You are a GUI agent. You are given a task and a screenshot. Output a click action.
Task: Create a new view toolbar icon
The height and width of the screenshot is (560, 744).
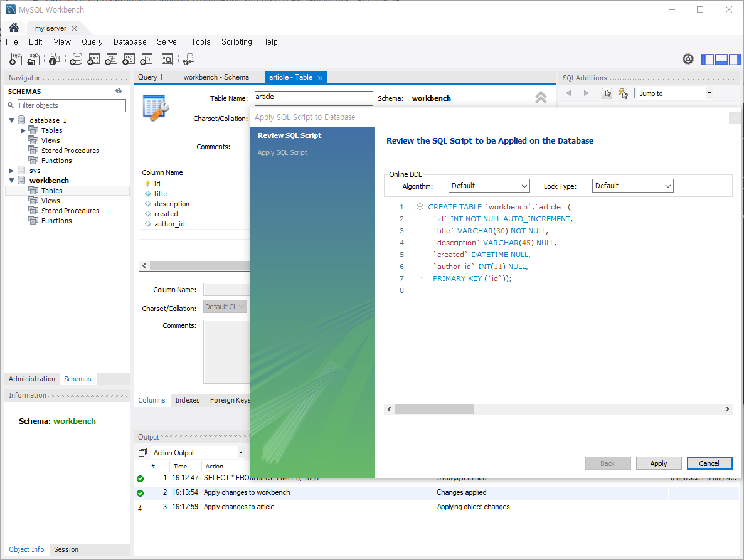(111, 59)
